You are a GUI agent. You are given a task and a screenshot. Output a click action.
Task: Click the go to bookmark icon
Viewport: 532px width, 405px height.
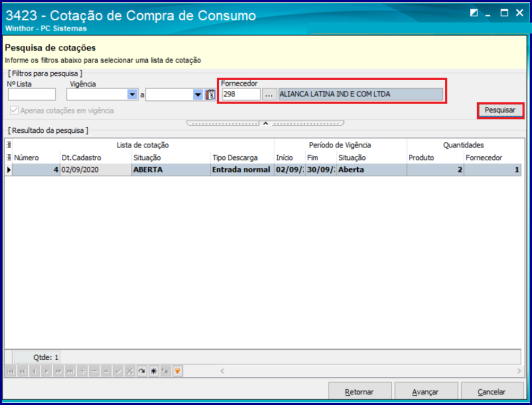click(165, 371)
